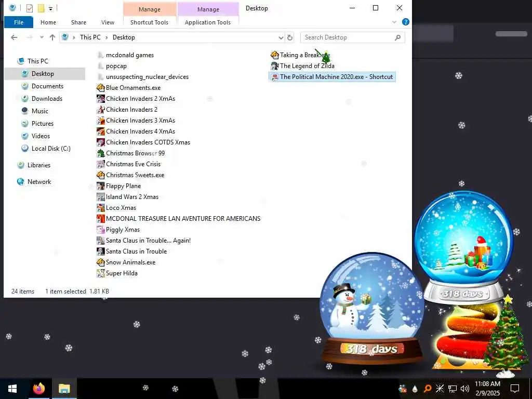Screen dimensions: 532x399
Task: Expand the address bar history dropdown
Action: point(281,37)
